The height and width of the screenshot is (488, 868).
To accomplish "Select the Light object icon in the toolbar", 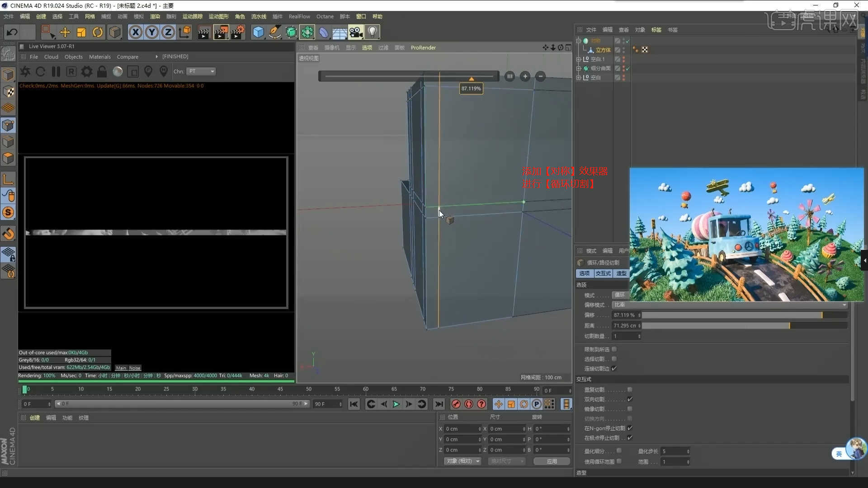I will [372, 32].
